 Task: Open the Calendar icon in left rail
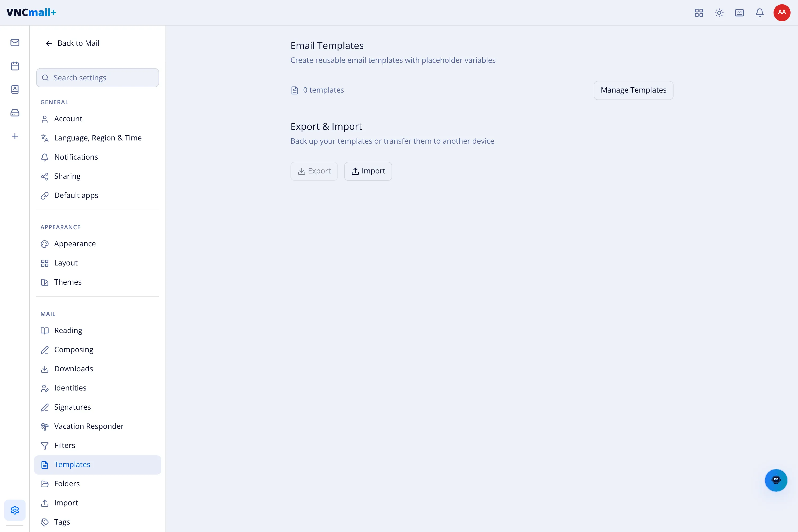pyautogui.click(x=15, y=66)
